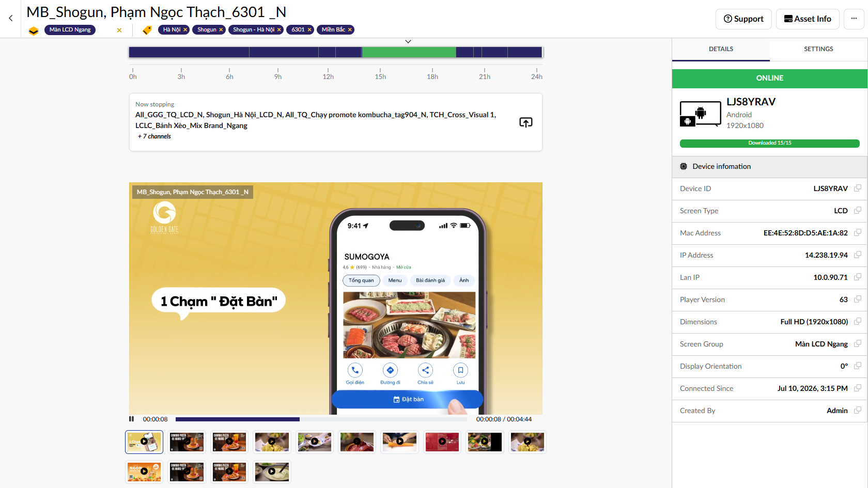
Task: Select the third thumbnail in first row
Action: (229, 442)
